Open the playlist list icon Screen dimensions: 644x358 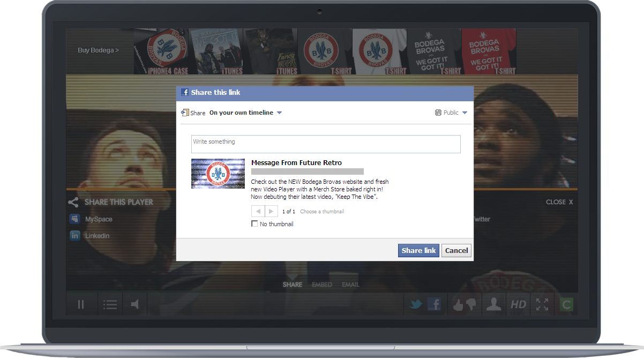click(x=110, y=304)
